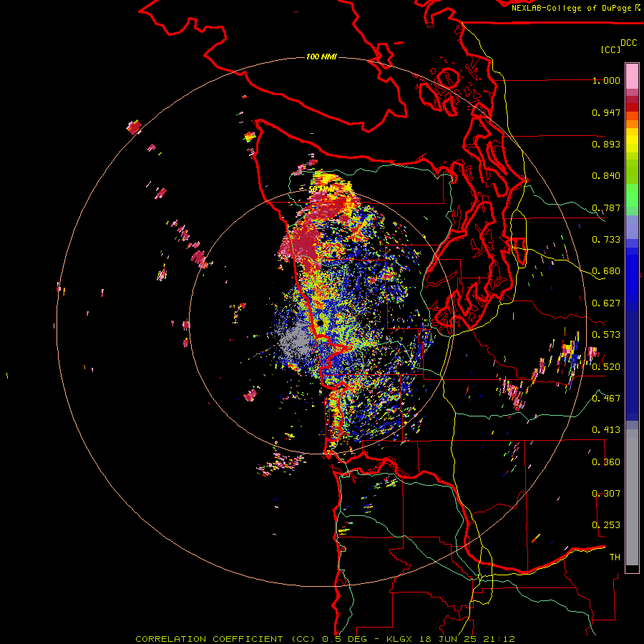Click the 0.893 scale value
The height and width of the screenshot is (644, 644).
[x=606, y=144]
